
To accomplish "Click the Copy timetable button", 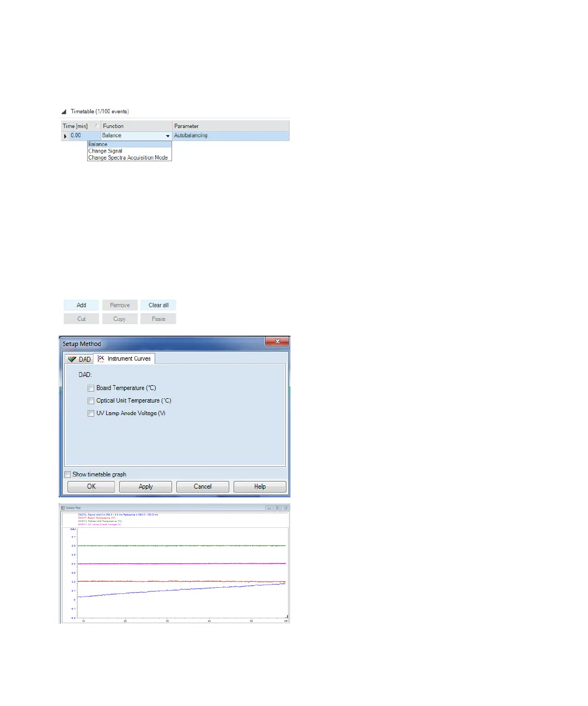I will pyautogui.click(x=120, y=319).
